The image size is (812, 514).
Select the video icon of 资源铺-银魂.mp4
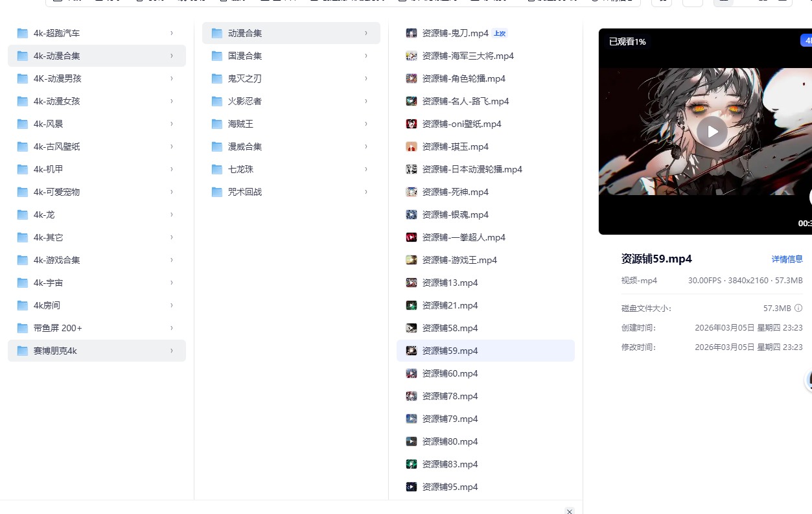point(412,215)
